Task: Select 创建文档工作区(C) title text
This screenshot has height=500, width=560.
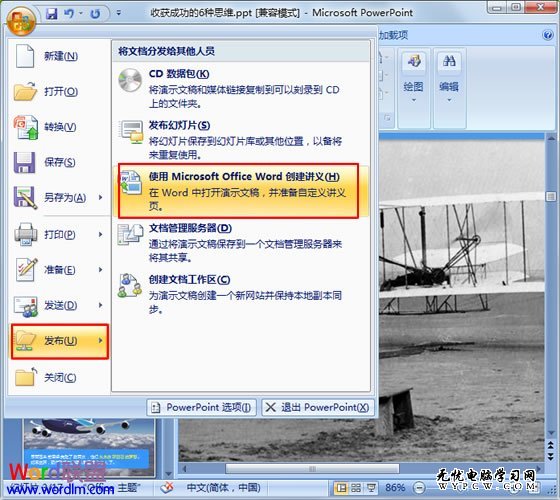Action: tap(189, 280)
